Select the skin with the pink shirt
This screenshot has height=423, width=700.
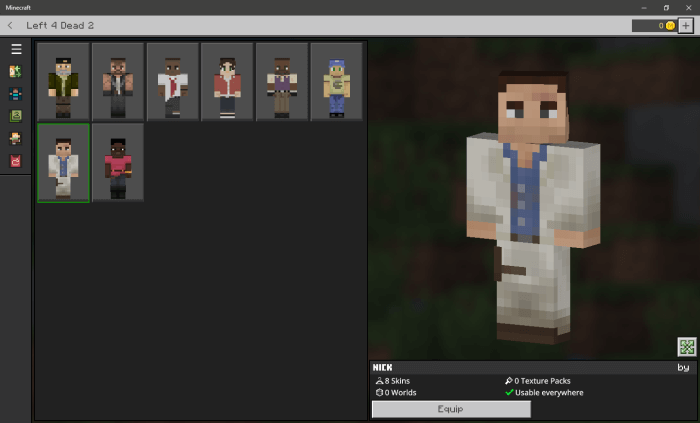(x=118, y=162)
